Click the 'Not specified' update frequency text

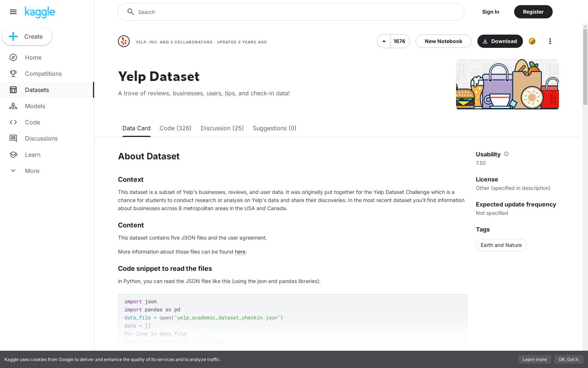(492, 213)
